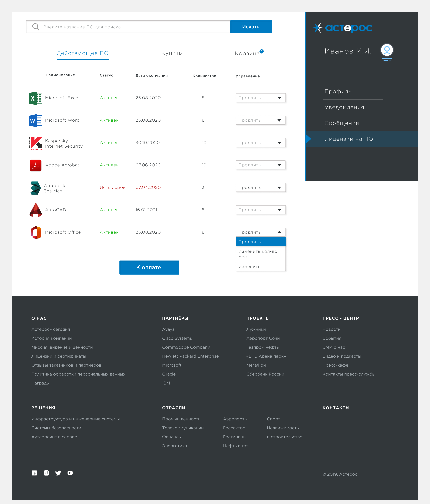The image size is (430, 504).
Task: Open Контакты пресс-службы link
Action: [349, 374]
